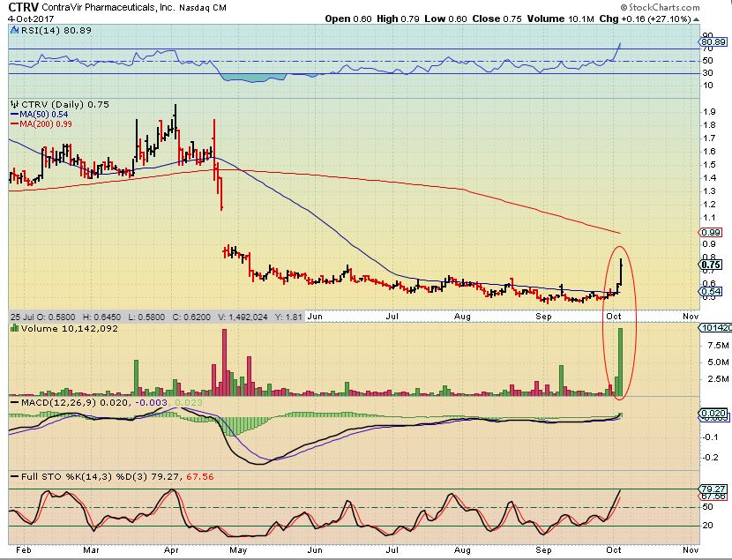The width and height of the screenshot is (732, 560).
Task: Select the ContraVir Pharmaceuticals, Inc. company name
Action: click(x=108, y=7)
